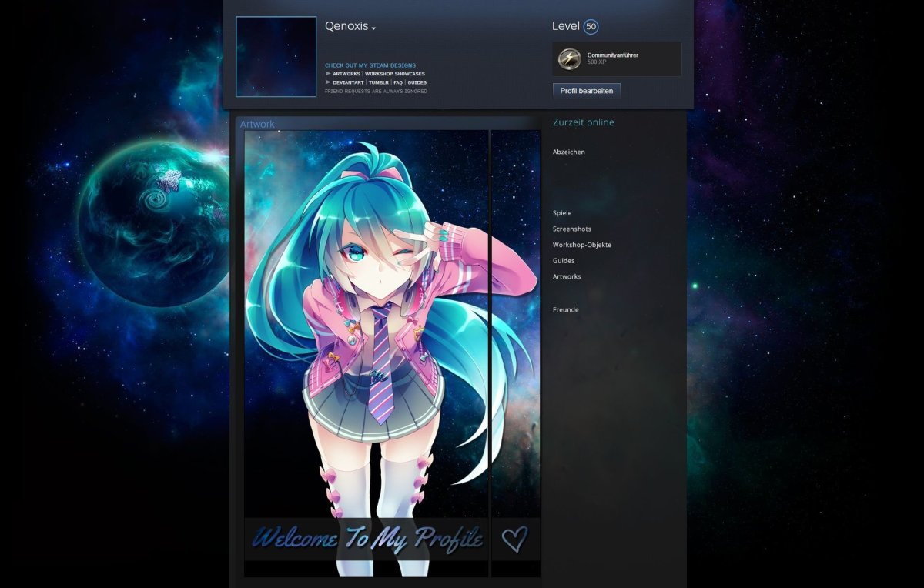Open the main anime girl artwork panel
This screenshot has height=588, width=924.
[367, 353]
